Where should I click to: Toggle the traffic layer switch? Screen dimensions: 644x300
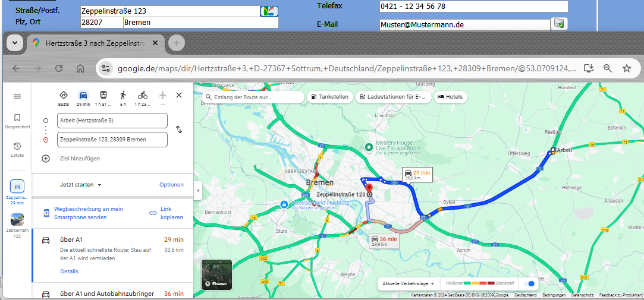pos(529,283)
